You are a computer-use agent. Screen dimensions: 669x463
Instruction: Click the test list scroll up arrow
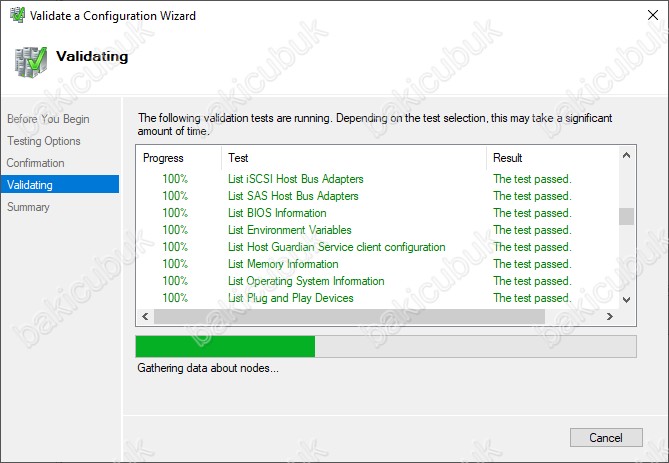pos(626,155)
